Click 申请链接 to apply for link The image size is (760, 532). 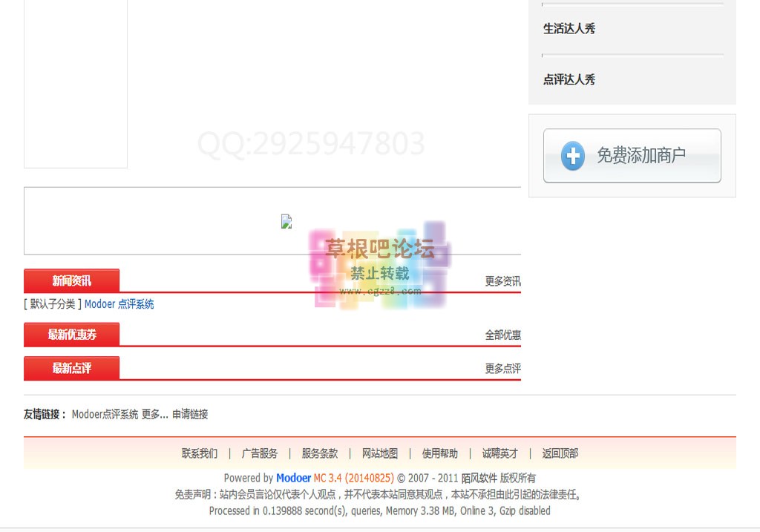190,415
